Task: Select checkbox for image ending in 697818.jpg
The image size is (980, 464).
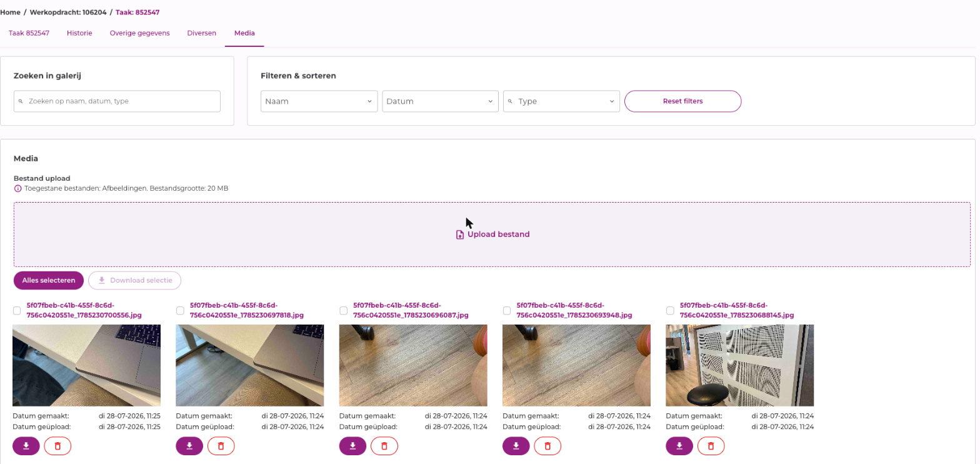Action: [180, 311]
